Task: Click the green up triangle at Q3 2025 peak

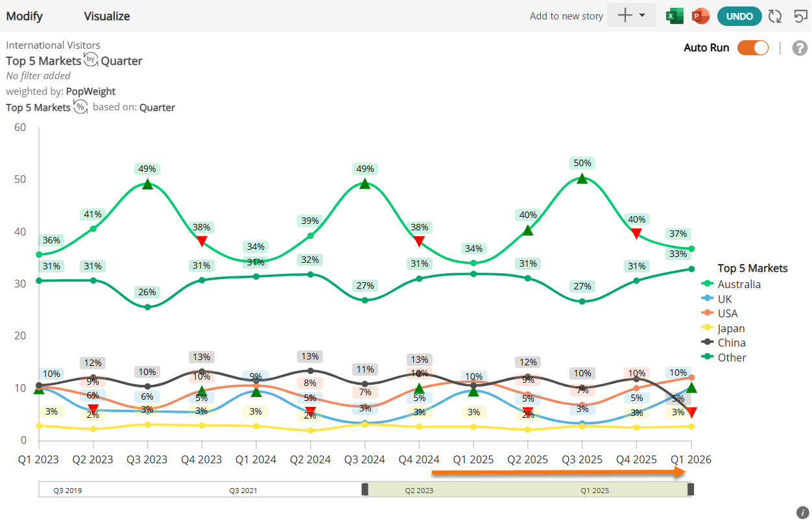Action: tap(582, 178)
